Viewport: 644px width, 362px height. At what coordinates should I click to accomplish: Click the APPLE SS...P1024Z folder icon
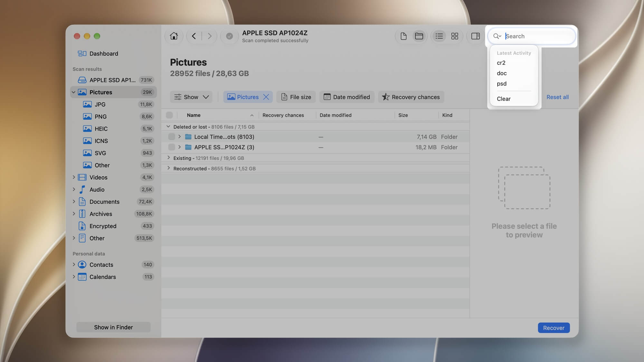pyautogui.click(x=188, y=147)
